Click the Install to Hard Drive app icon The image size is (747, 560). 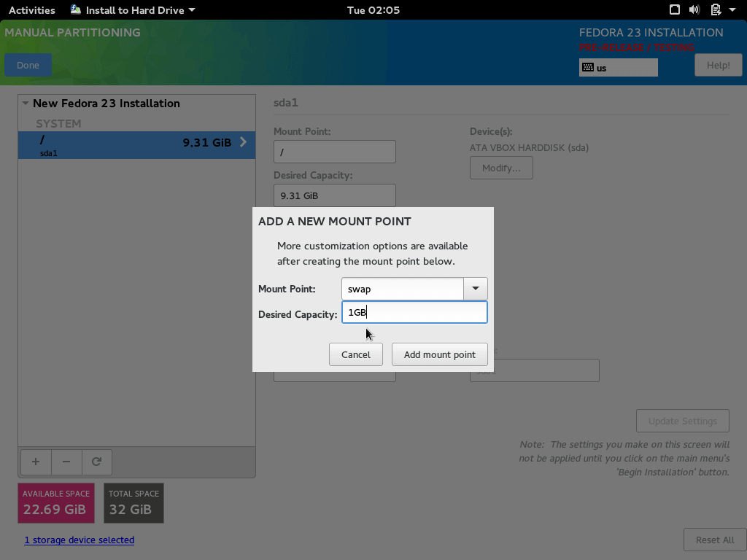tap(76, 9)
